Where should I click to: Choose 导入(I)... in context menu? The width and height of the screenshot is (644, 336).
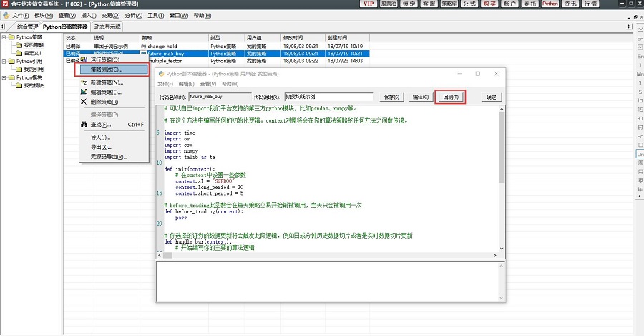tap(114, 138)
